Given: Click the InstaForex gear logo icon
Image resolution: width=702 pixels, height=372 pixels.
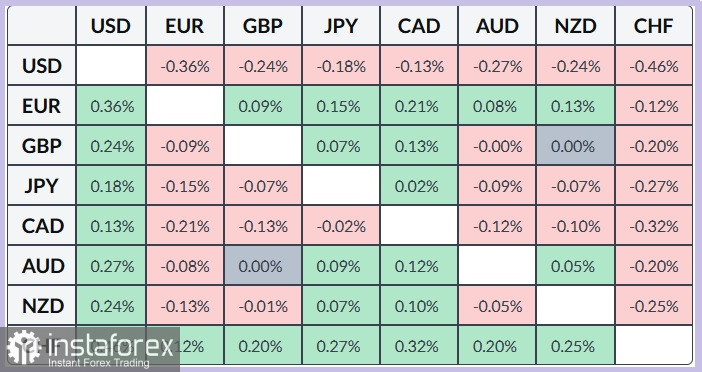Looking at the screenshot, I should pos(24,348).
